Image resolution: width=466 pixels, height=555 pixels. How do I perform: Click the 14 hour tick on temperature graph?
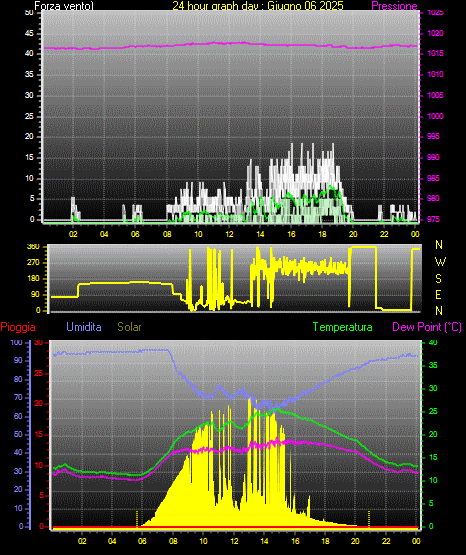[x=264, y=541]
